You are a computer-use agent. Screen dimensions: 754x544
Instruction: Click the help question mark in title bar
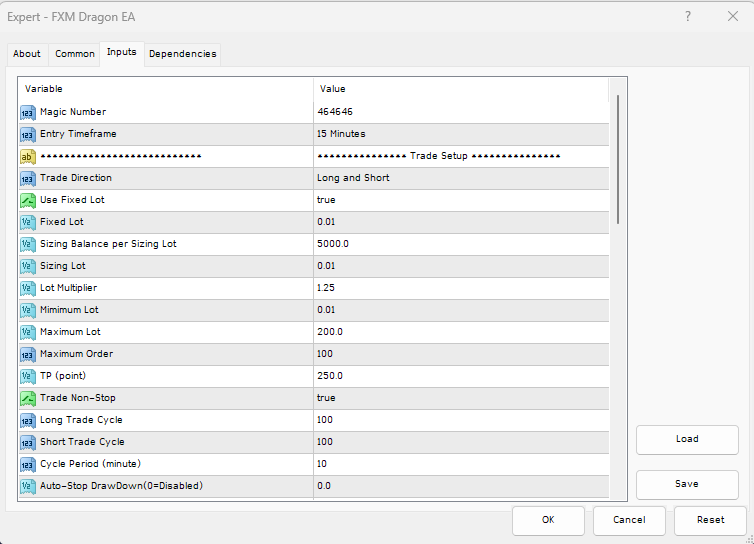pos(688,16)
